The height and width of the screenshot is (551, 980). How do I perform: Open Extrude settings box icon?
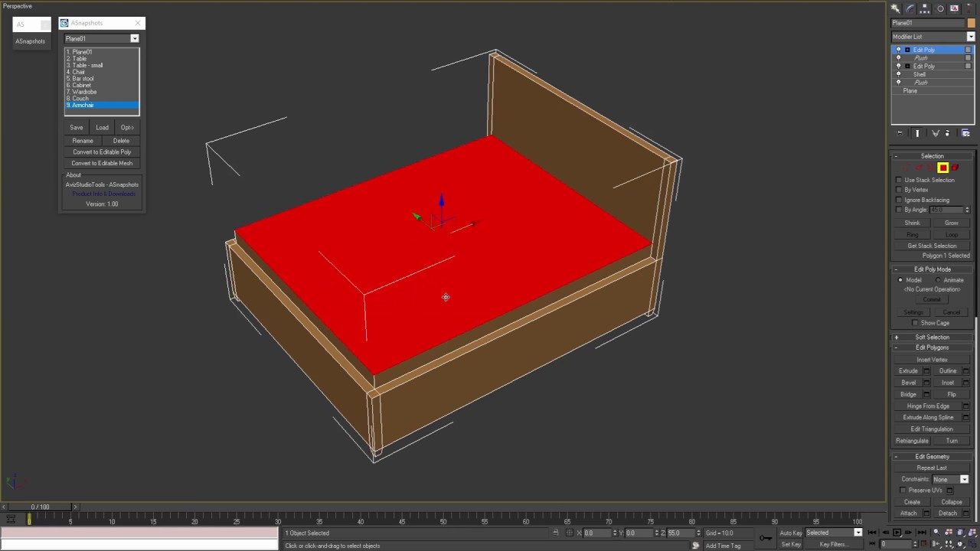click(x=926, y=371)
